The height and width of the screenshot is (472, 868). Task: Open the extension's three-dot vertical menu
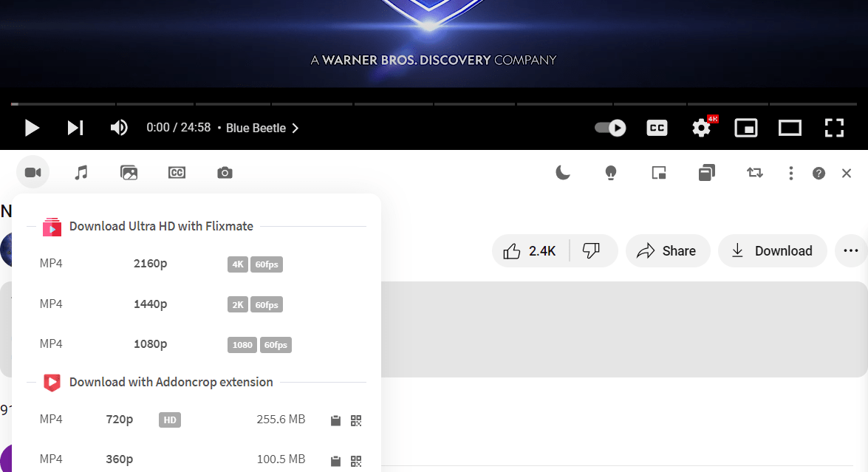click(x=790, y=173)
